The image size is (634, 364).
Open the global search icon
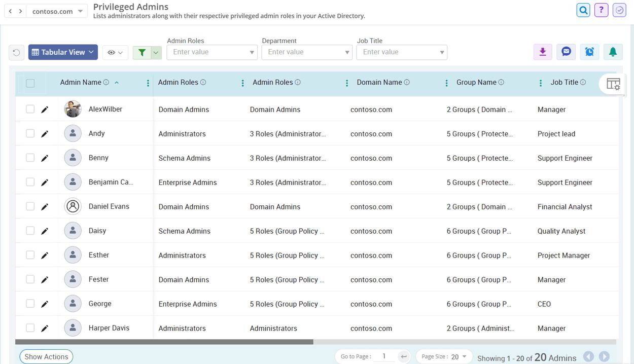click(x=583, y=10)
